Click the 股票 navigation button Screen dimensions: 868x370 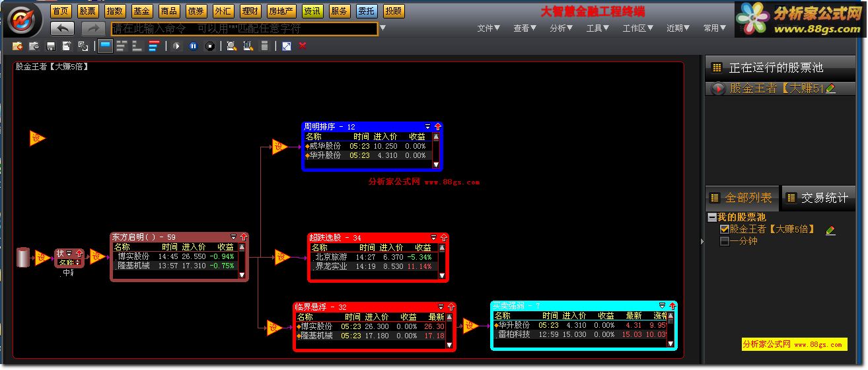click(x=88, y=11)
